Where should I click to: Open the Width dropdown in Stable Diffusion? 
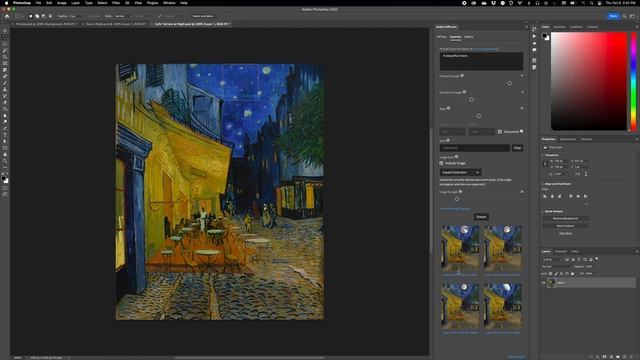(x=452, y=132)
